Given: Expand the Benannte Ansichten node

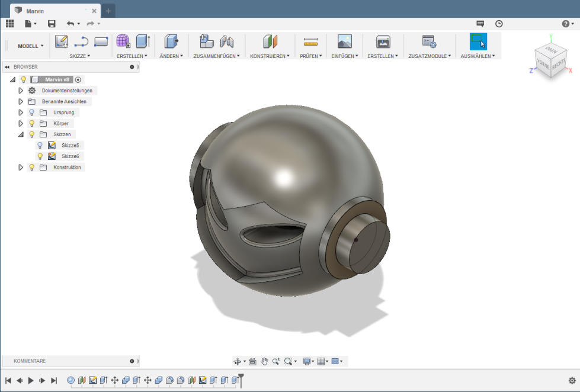Looking at the screenshot, I should pos(21,101).
